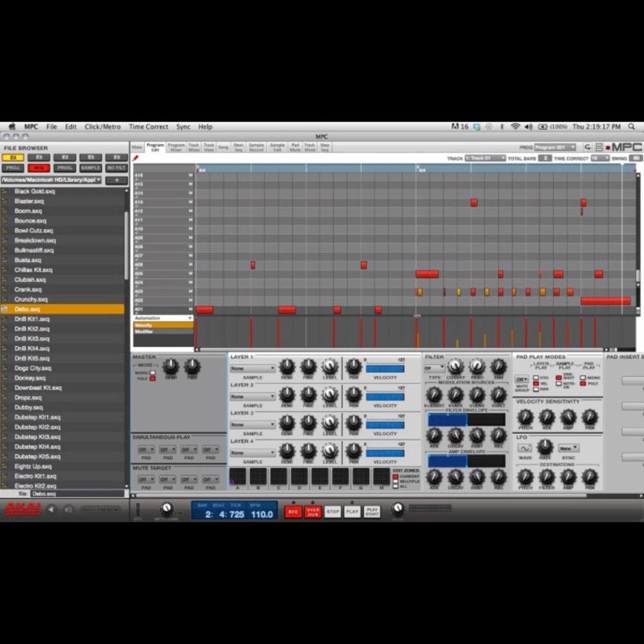Image resolution: width=644 pixels, height=644 pixels.
Task: Open the Automation dropdown
Action: (164, 318)
